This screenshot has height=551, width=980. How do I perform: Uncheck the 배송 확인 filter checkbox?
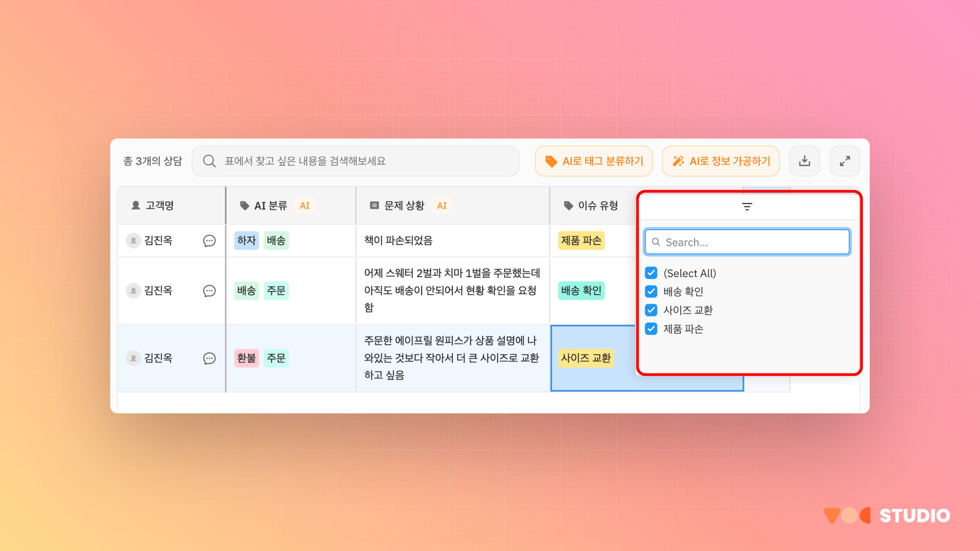pyautogui.click(x=651, y=291)
